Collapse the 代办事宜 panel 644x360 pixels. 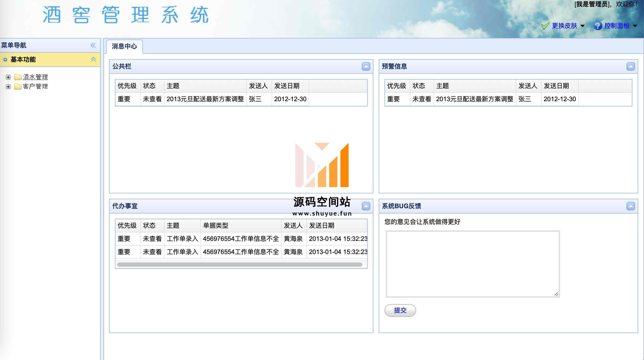click(x=366, y=206)
